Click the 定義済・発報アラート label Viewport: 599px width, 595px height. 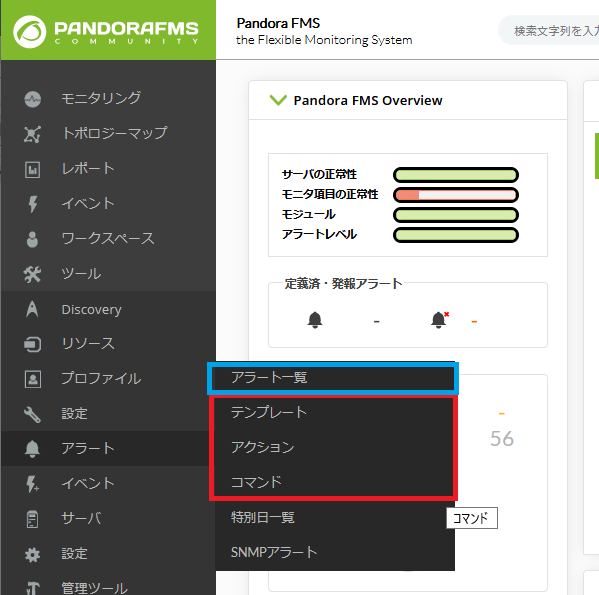(343, 284)
